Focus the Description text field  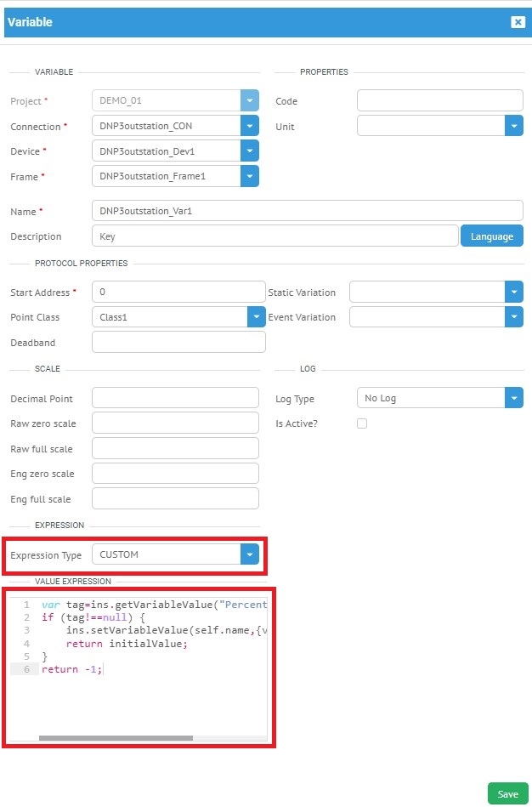(274, 236)
